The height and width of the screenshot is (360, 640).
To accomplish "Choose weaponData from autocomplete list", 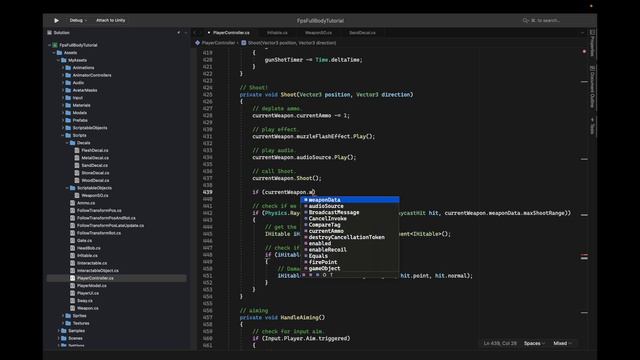I will coord(350,200).
